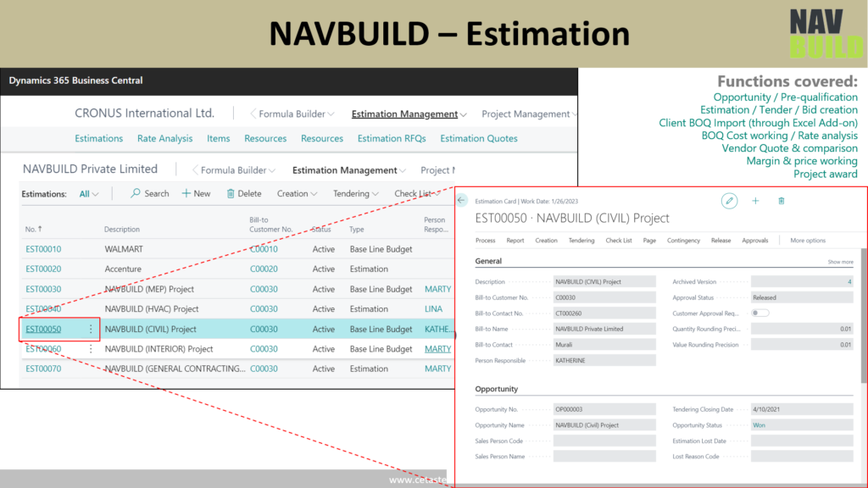
Task: Open row options dots for EST00050
Action: coord(91,329)
